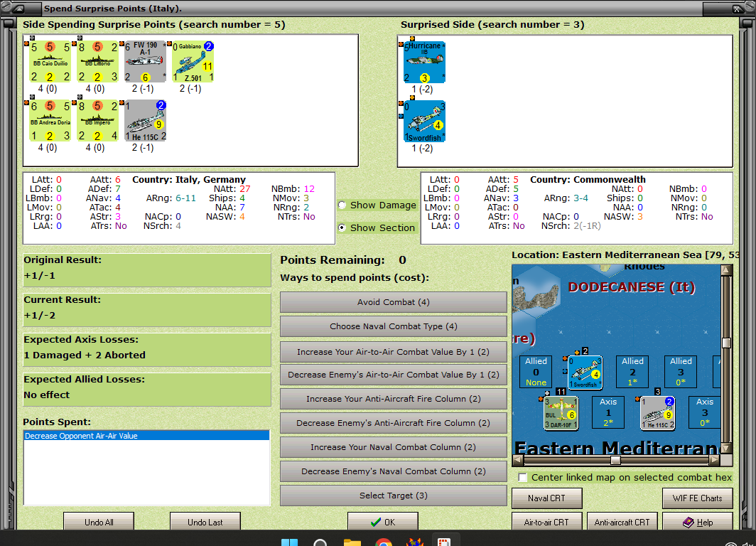Click Increase Your Anti-Aircraft Fire Column

pos(394,398)
